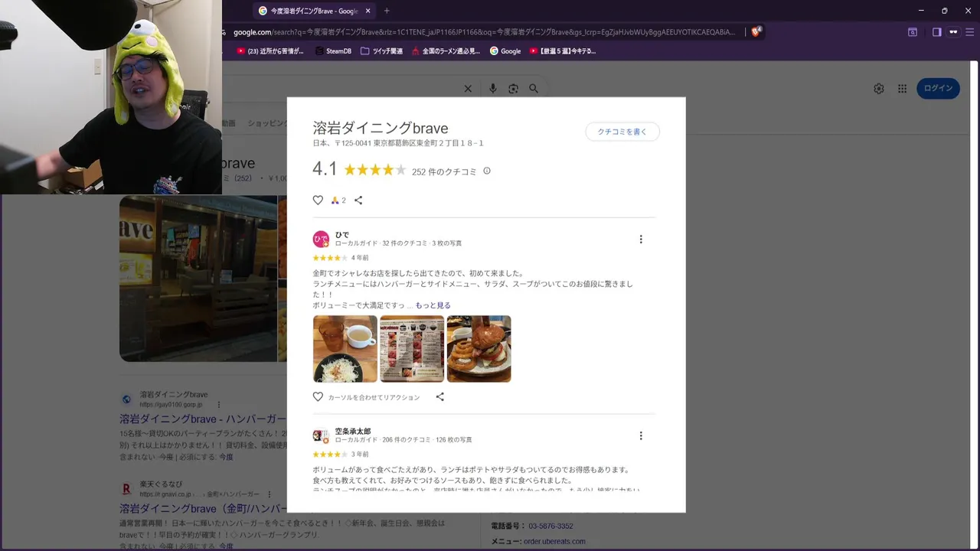The image size is (980, 551).
Task: Open 【厳選５選】今キテる bookmark
Action: coord(562,51)
